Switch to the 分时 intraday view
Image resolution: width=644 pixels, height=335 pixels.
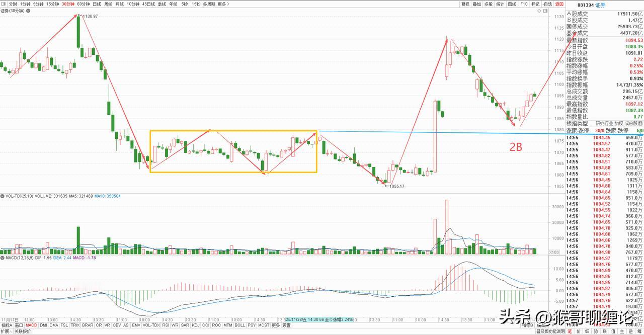click(x=13, y=4)
